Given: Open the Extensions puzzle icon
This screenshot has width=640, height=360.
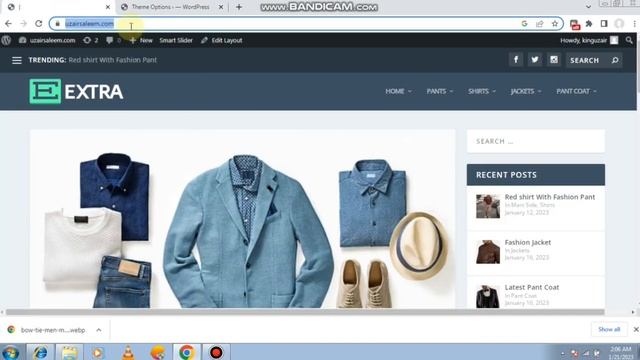Looking at the screenshot, I should coord(589,24).
